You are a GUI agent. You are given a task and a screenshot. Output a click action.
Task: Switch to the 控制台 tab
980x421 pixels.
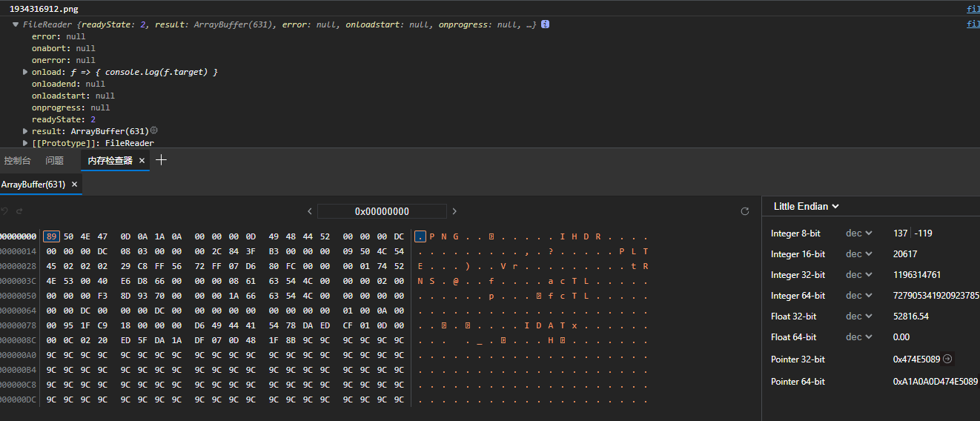18,161
